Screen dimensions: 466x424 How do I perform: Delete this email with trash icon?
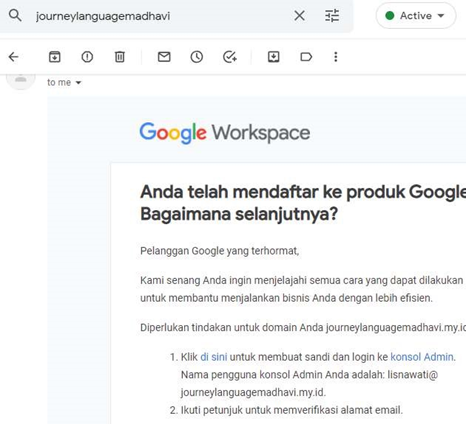[x=120, y=57]
